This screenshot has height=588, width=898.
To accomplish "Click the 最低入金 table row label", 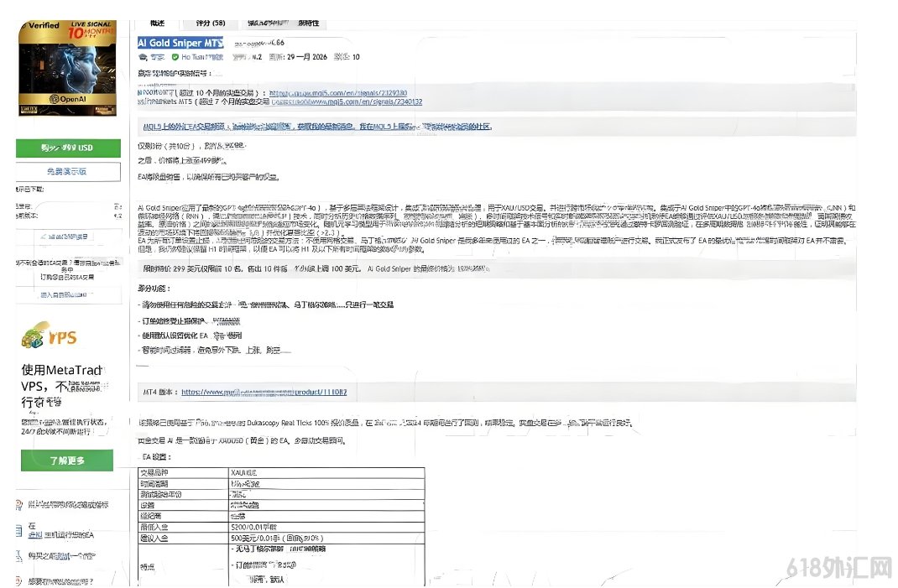I will [154, 528].
